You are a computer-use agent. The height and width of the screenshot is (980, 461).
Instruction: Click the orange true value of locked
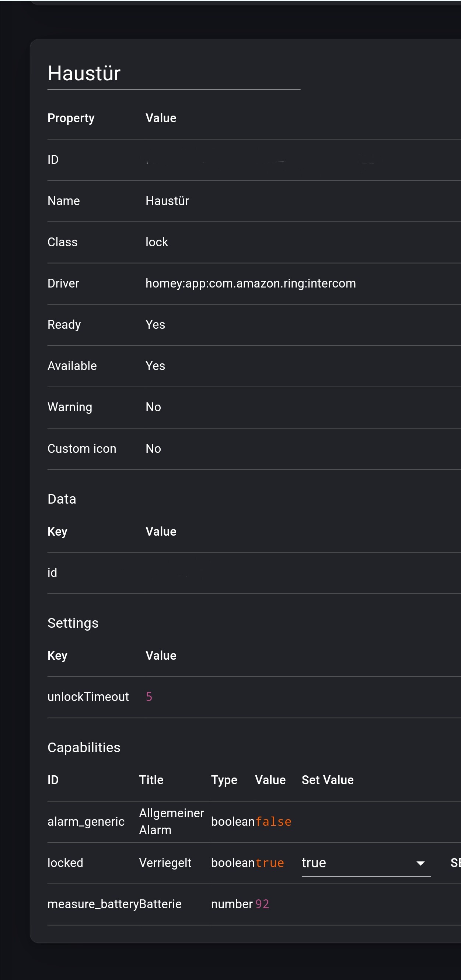(269, 863)
